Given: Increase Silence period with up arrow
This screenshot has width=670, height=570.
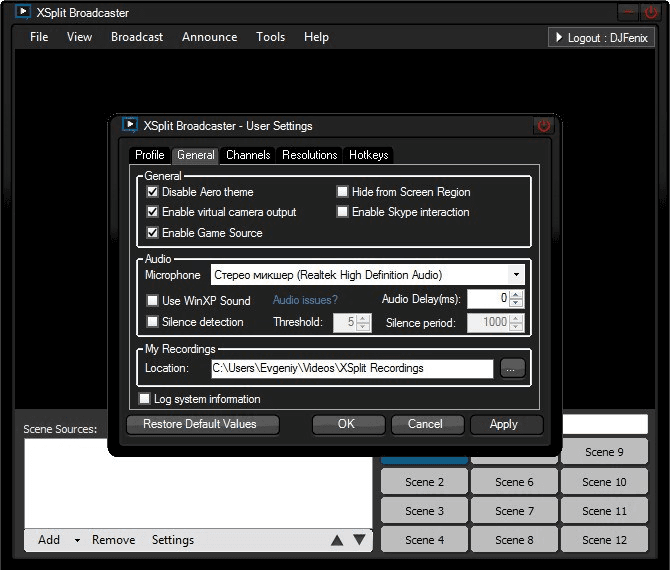Looking at the screenshot, I should 516,318.
